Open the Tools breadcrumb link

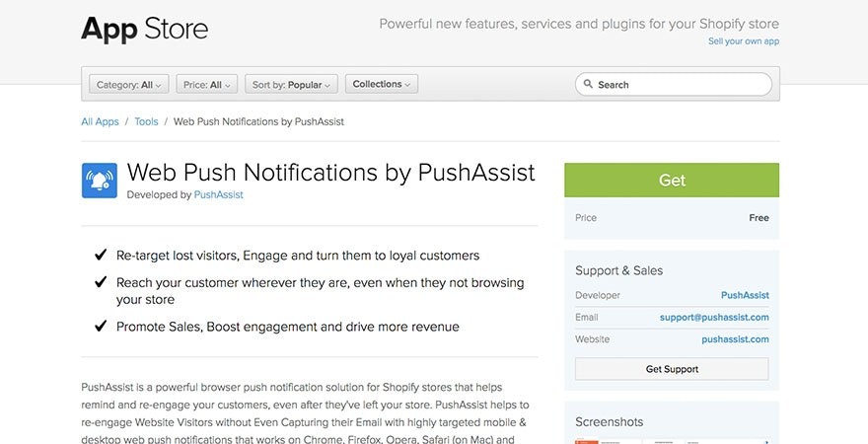(x=146, y=122)
